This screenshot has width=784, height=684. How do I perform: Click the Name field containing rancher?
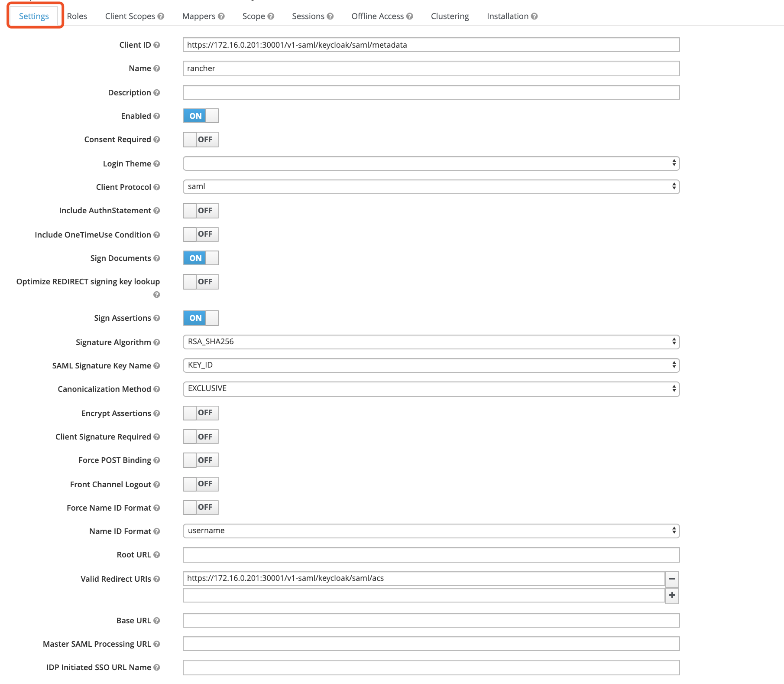[x=431, y=68]
